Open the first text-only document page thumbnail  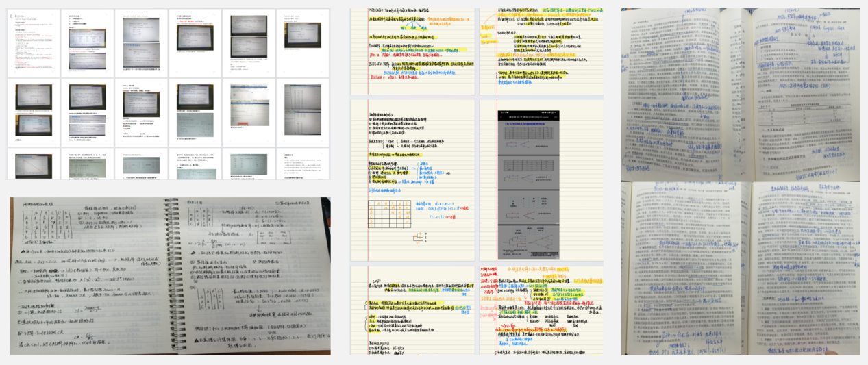click(x=33, y=42)
